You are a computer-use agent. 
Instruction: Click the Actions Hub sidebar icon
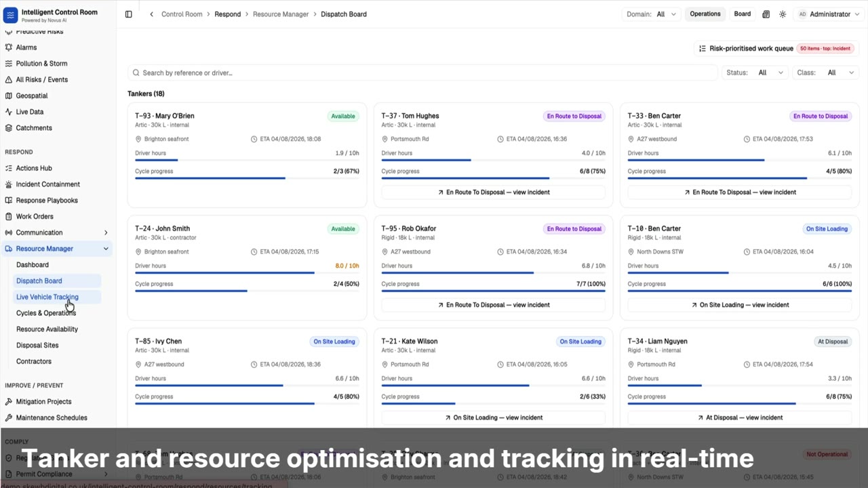click(x=9, y=168)
